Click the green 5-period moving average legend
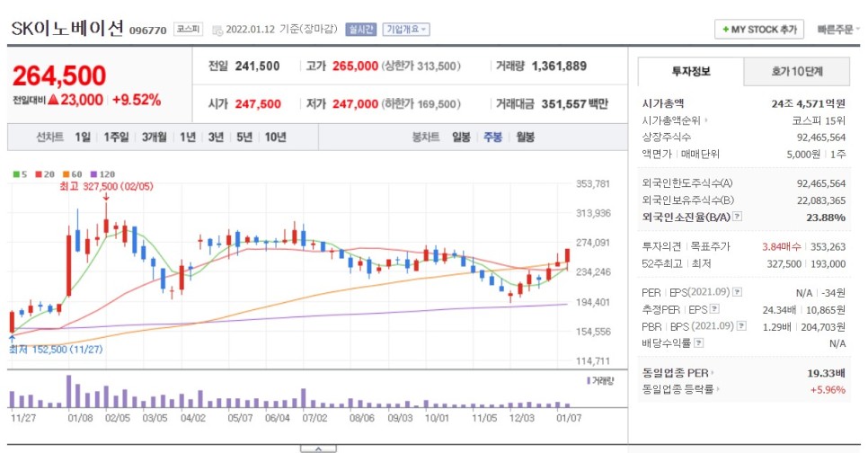 pyautogui.click(x=20, y=173)
